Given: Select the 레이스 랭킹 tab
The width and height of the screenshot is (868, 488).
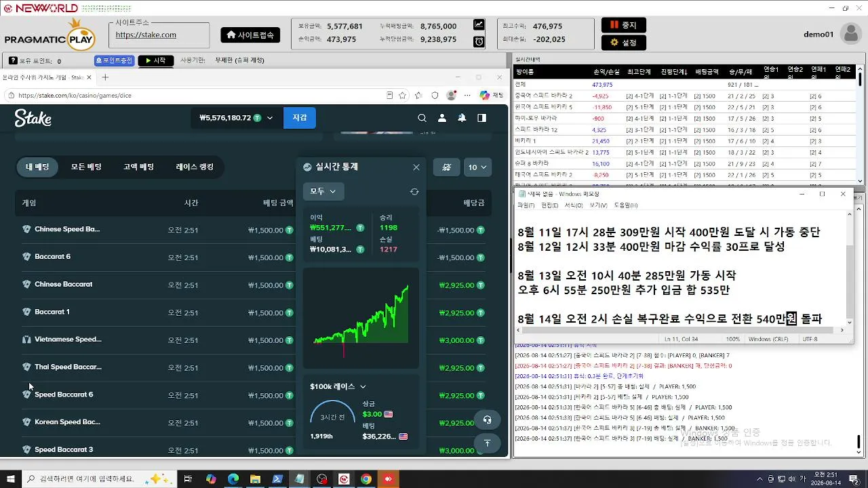Looking at the screenshot, I should 195,167.
